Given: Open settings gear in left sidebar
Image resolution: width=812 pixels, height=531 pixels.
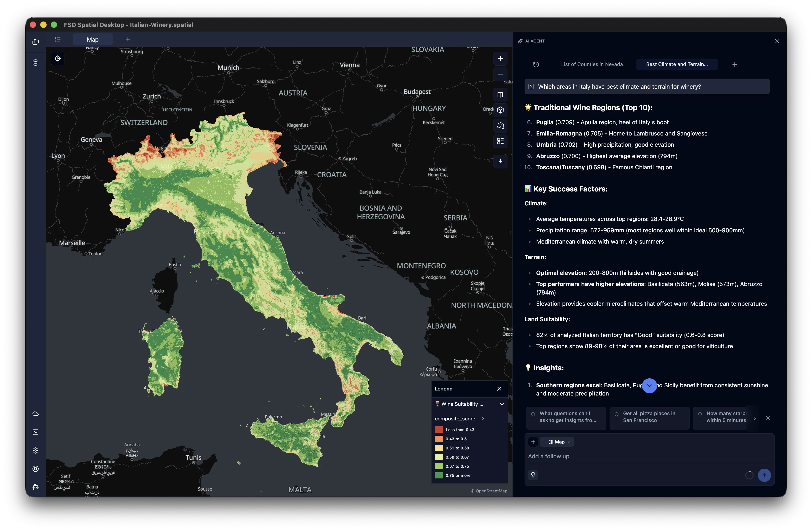Looking at the screenshot, I should click(35, 451).
